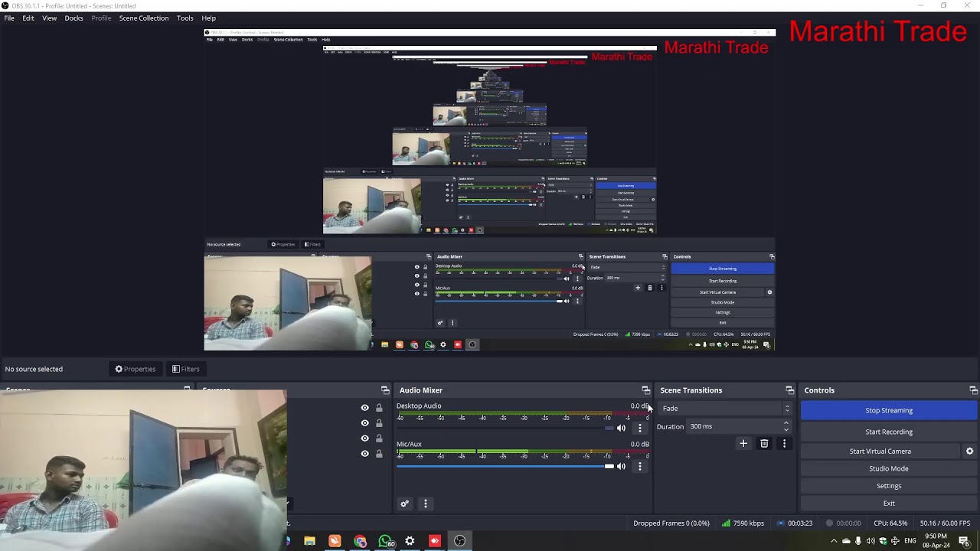Open the Edit menu

[28, 18]
